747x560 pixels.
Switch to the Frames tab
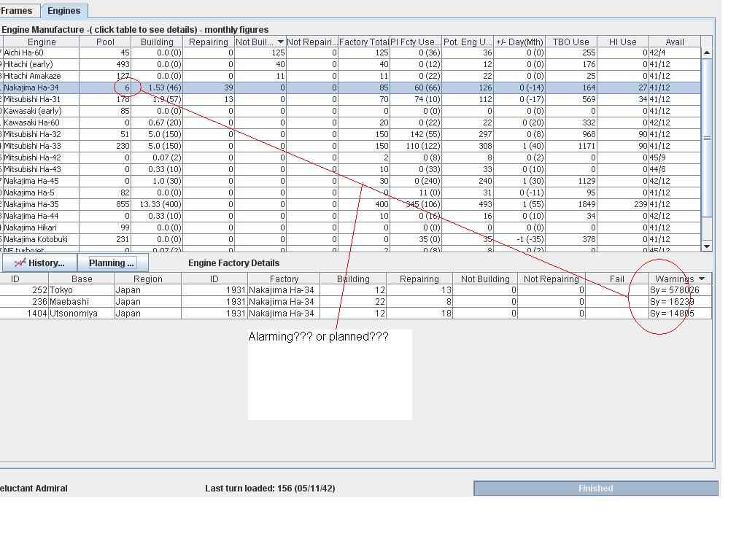pyautogui.click(x=18, y=10)
